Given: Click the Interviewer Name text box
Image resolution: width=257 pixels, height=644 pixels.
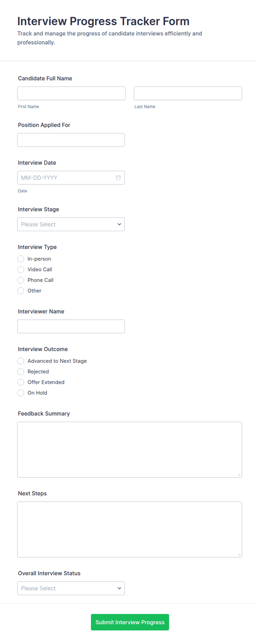Looking at the screenshot, I should point(71,326).
